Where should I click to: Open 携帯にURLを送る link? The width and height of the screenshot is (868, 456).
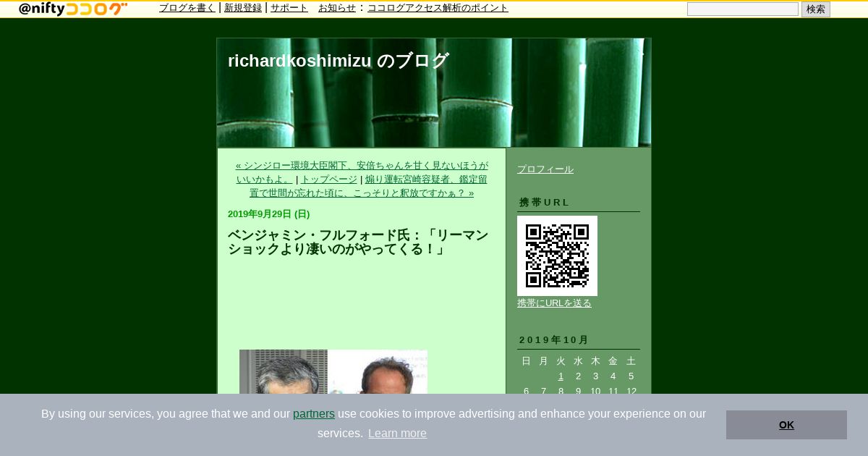[554, 303]
